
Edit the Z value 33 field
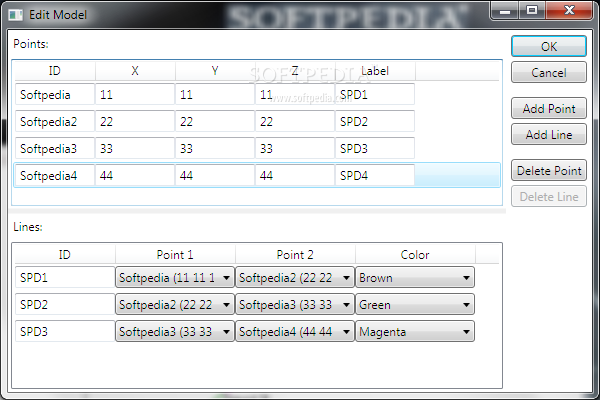pos(295,148)
